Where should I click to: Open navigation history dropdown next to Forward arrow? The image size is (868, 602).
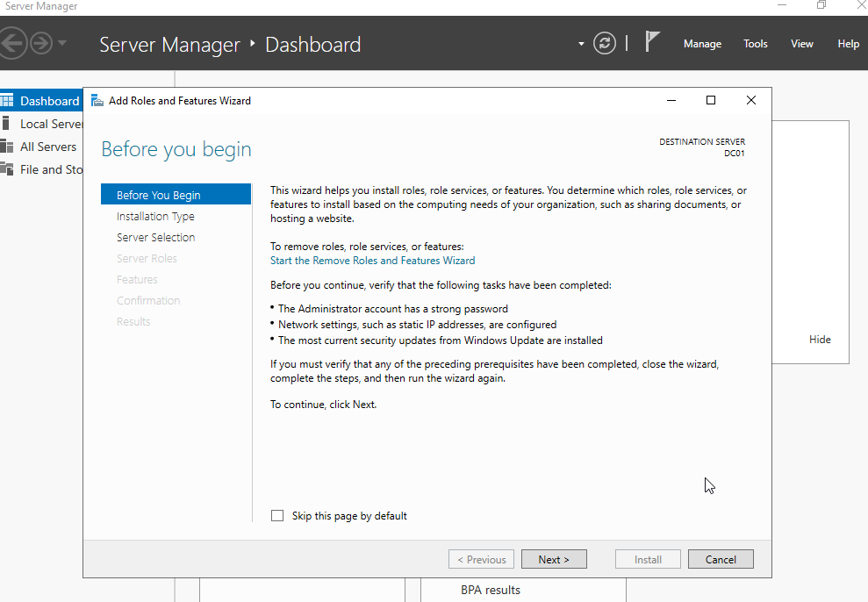point(62,43)
